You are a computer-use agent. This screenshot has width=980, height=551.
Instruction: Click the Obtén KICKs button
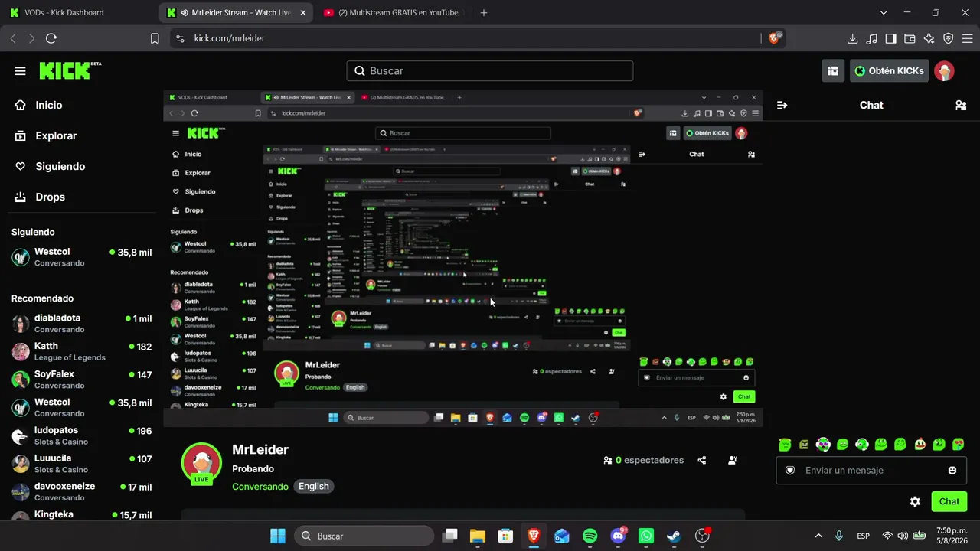(x=889, y=71)
